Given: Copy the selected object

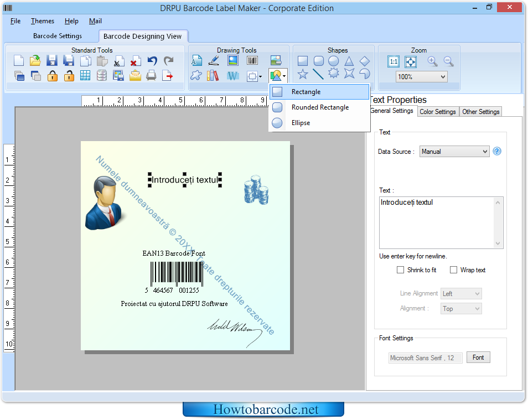Looking at the screenshot, I should pyautogui.click(x=86, y=61).
